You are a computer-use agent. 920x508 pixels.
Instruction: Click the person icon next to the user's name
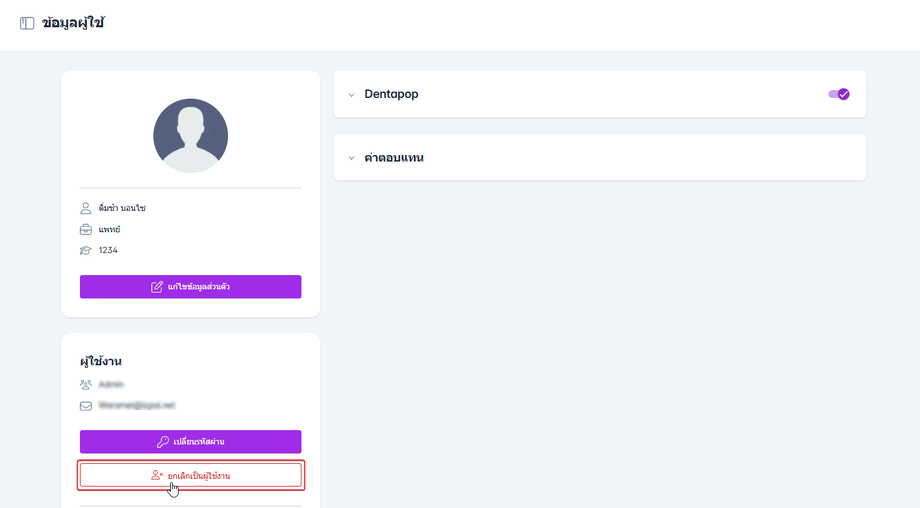click(x=86, y=208)
